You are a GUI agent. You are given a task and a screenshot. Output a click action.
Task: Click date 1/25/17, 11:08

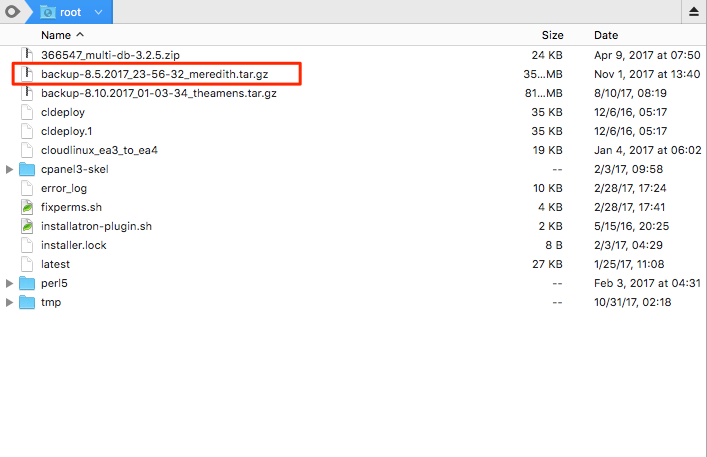[x=629, y=264]
